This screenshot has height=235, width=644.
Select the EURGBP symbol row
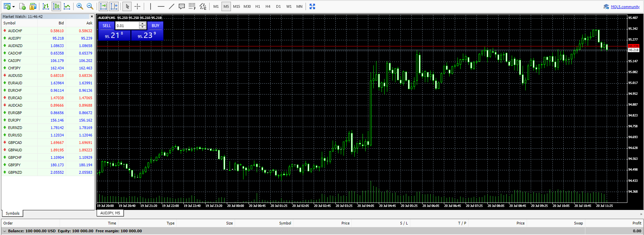click(x=48, y=113)
